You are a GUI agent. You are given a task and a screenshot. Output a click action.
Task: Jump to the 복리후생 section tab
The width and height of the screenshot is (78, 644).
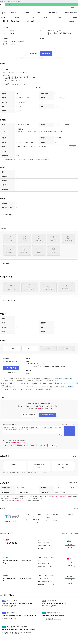[x=46, y=18]
